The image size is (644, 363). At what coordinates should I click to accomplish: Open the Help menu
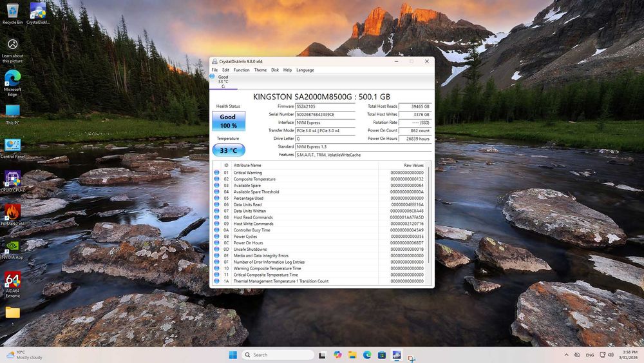[287, 70]
